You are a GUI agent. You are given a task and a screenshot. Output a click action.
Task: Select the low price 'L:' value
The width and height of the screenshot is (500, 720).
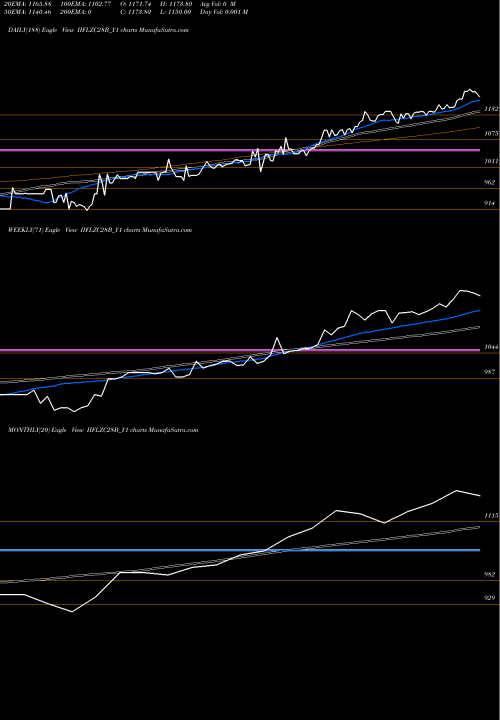(x=176, y=12)
